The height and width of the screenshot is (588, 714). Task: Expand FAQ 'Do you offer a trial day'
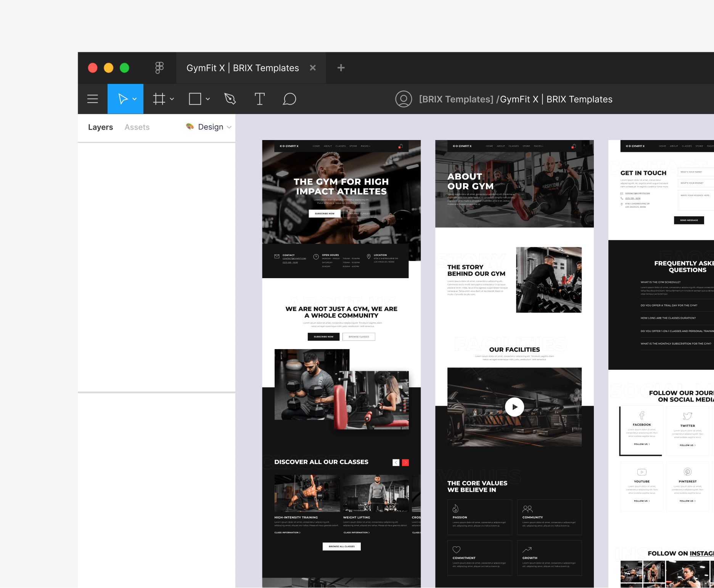pos(677,306)
